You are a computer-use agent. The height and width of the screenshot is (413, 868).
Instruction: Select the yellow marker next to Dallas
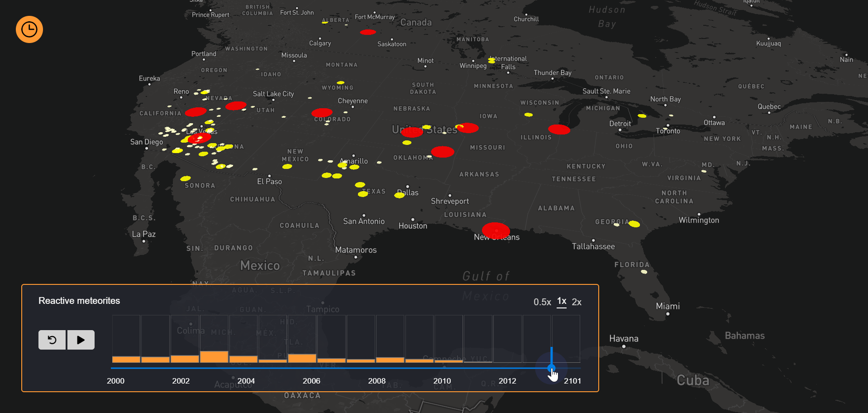[400, 195]
